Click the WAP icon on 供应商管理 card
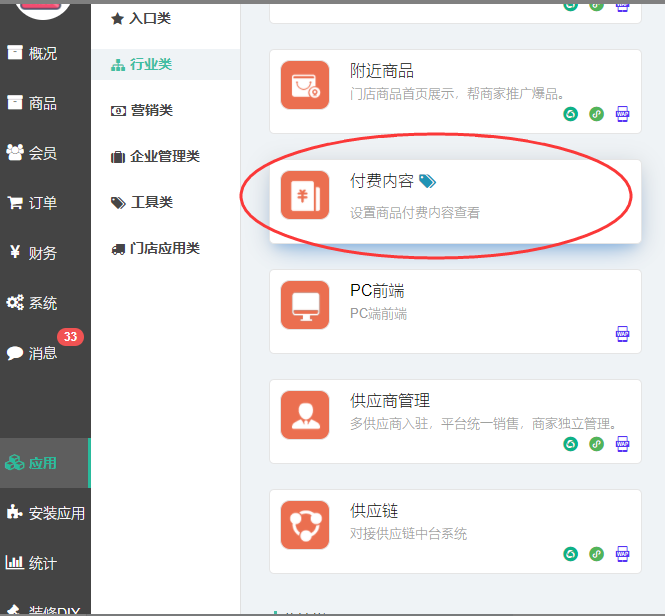The image size is (665, 616). 622,444
